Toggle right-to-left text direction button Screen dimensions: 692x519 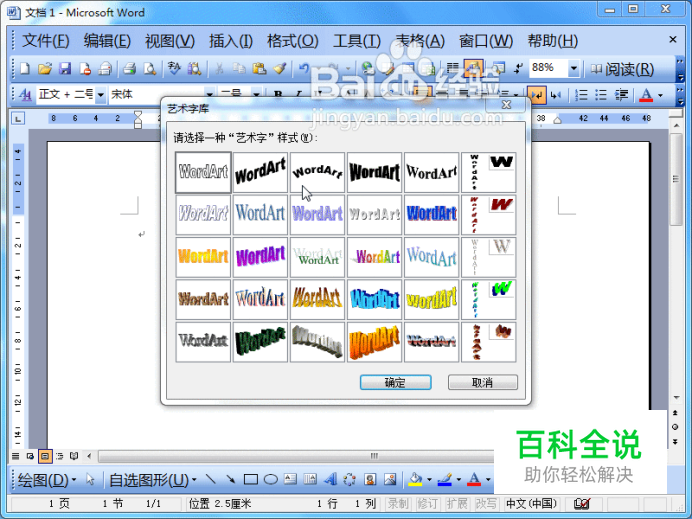point(556,94)
